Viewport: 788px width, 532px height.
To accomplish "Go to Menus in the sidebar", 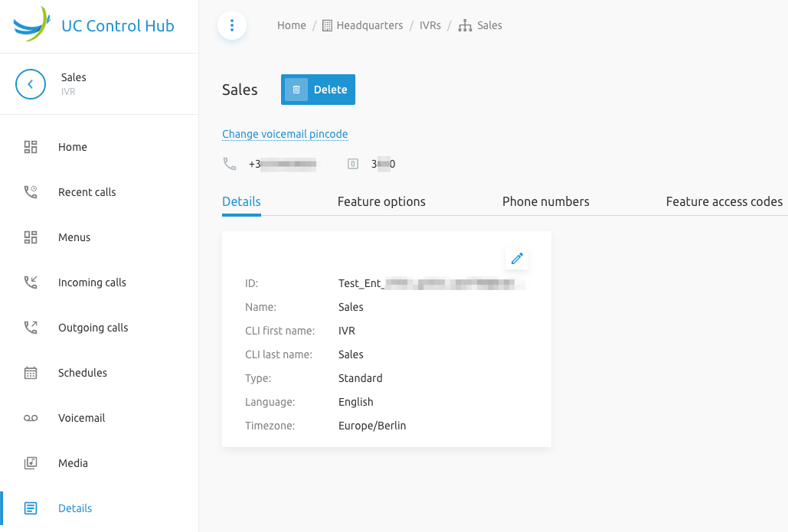I will (74, 237).
